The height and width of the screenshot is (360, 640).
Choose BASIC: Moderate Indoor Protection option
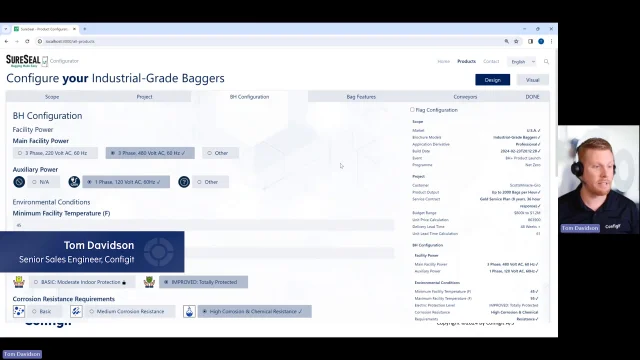tap(82, 282)
